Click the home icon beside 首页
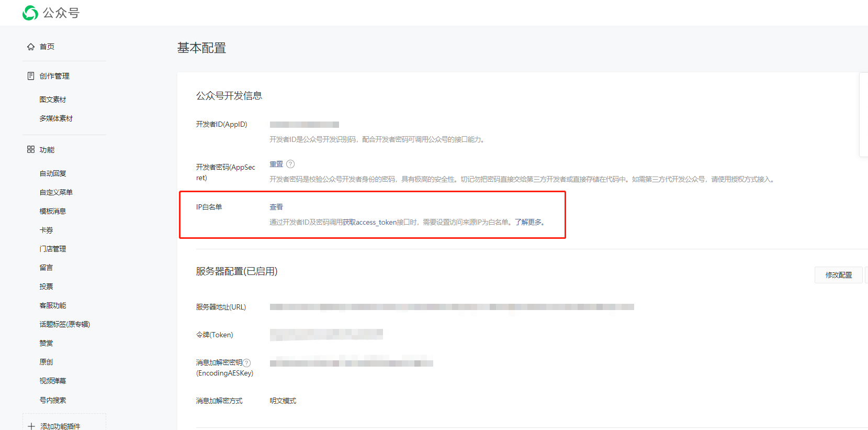This screenshot has height=430, width=868. [31, 47]
